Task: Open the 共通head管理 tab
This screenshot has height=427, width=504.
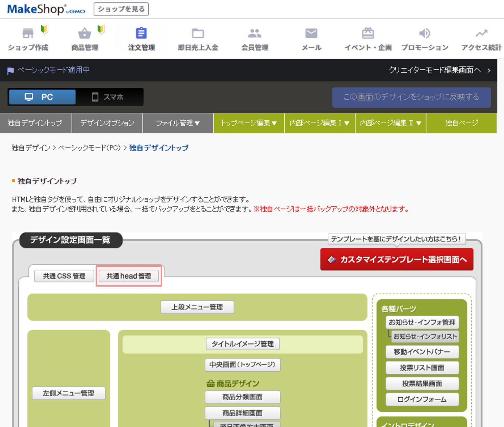Action: point(128,276)
